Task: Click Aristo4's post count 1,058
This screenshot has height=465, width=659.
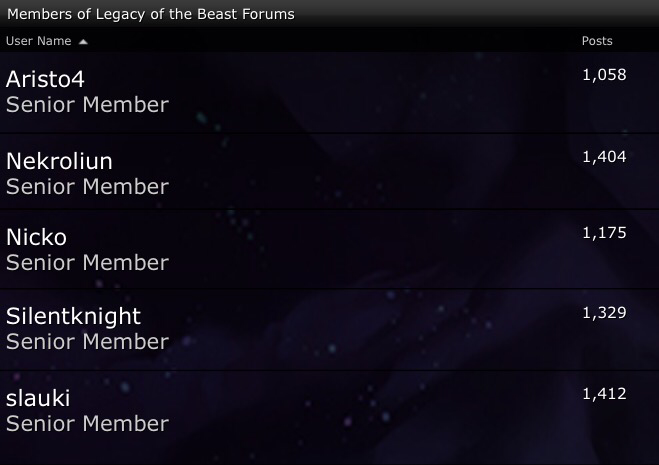Action: [x=604, y=74]
